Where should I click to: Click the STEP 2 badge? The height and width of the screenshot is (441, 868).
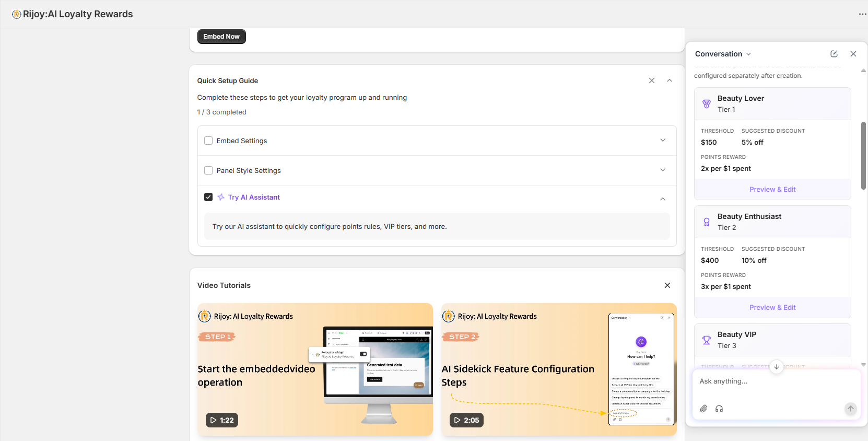point(461,337)
